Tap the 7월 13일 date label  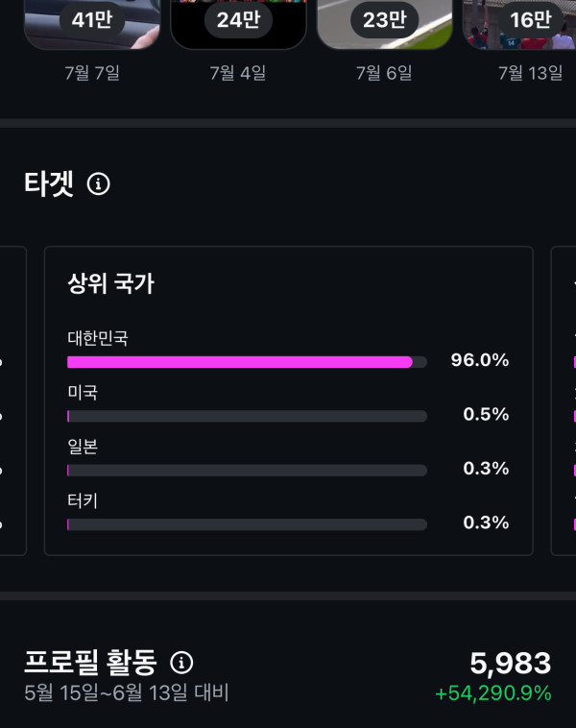pos(531,73)
